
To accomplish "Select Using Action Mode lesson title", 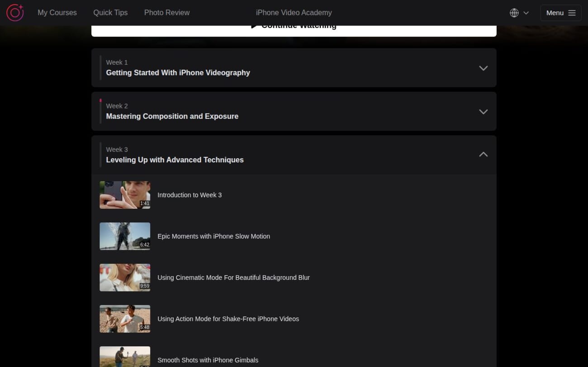I will click(228, 319).
